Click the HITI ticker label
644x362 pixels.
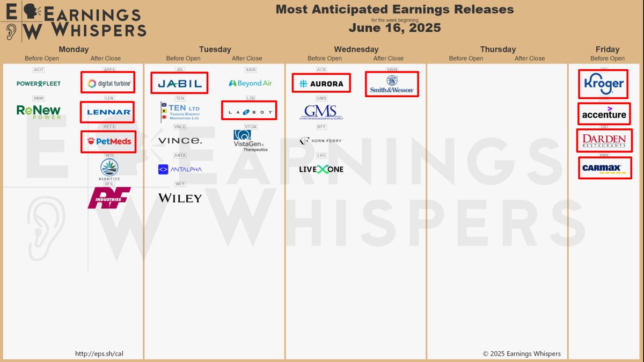109,155
